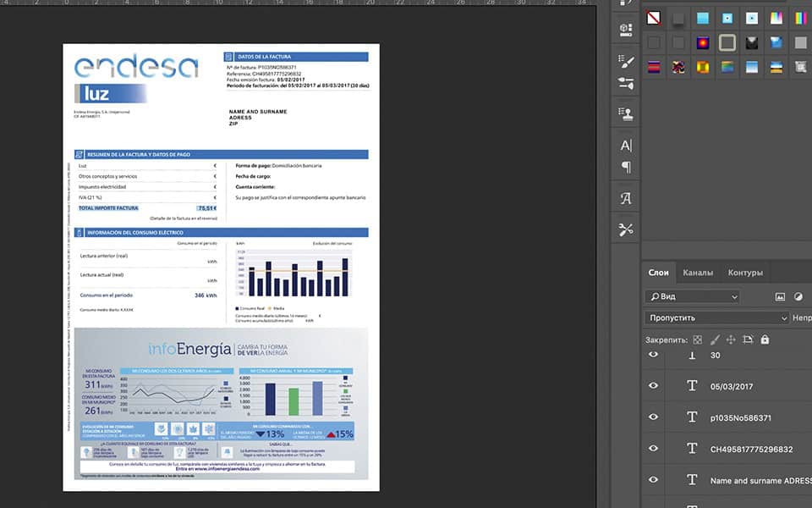Switch to the Каналы tab
Image resolution: width=812 pixels, height=508 pixels.
click(x=698, y=273)
